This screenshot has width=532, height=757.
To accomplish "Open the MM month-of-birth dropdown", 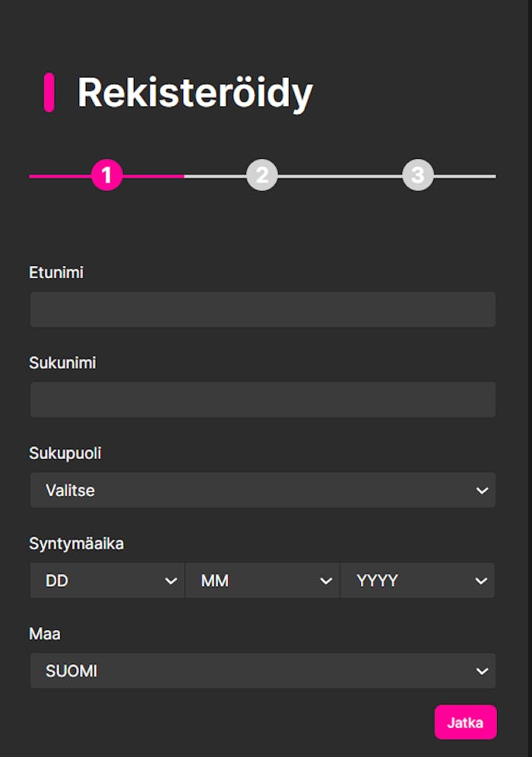I will tap(262, 580).
